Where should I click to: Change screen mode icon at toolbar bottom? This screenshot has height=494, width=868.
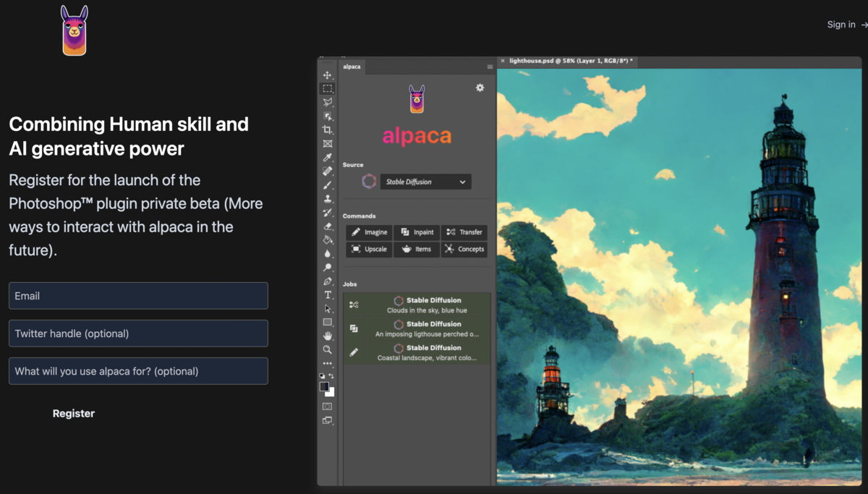coord(327,420)
